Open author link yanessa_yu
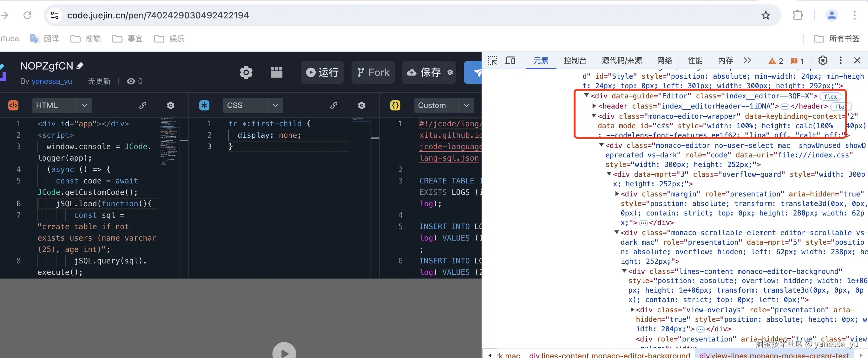This screenshot has height=358, width=868. point(52,81)
